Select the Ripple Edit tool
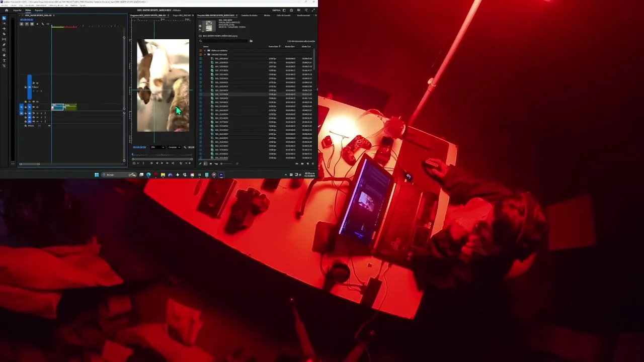Image resolution: width=644 pixels, height=362 pixels. pos(4,29)
